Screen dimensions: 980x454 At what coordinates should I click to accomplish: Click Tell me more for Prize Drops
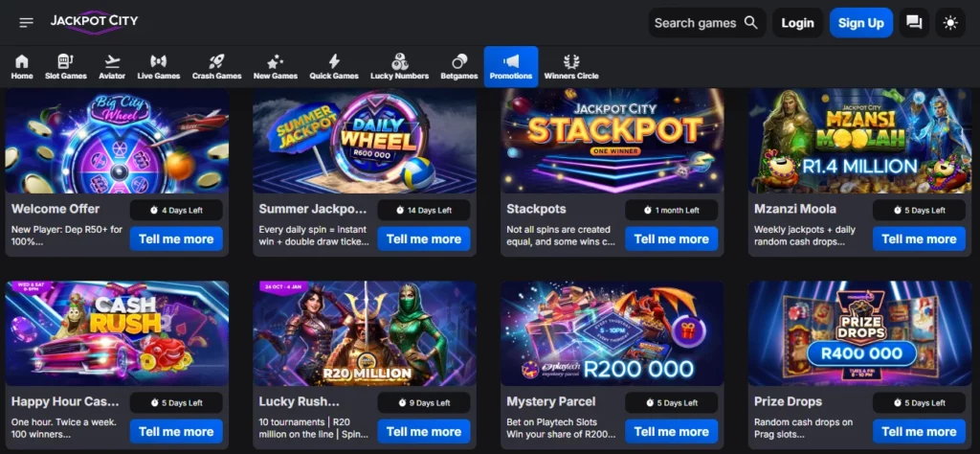(919, 431)
